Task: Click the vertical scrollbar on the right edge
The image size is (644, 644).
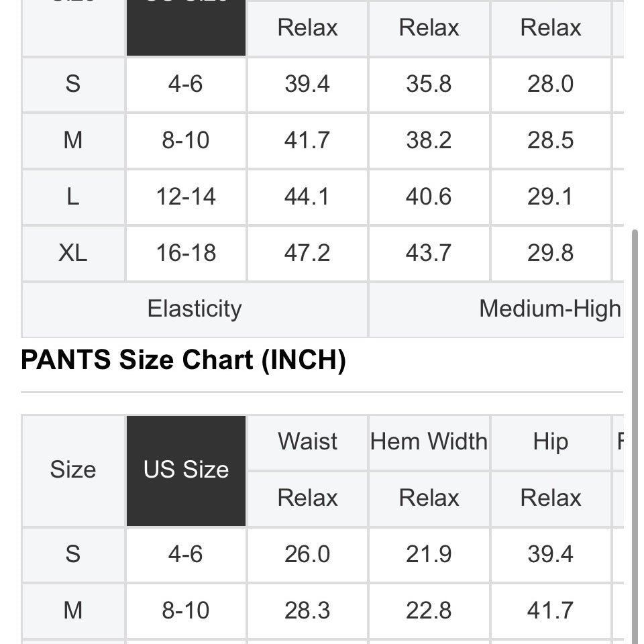Action: pos(634,429)
